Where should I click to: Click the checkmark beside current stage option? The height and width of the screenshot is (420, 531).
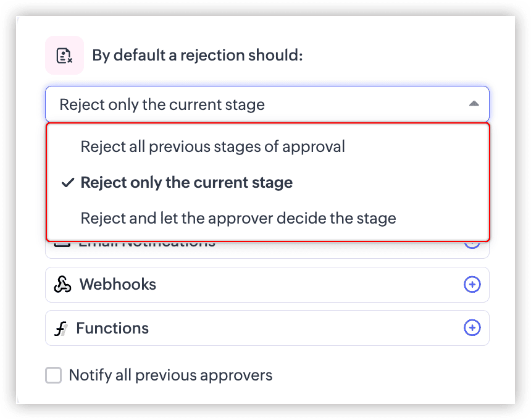tap(68, 183)
